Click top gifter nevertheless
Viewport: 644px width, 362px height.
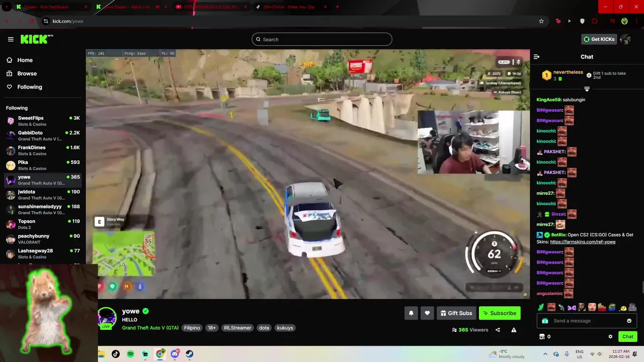tap(568, 72)
